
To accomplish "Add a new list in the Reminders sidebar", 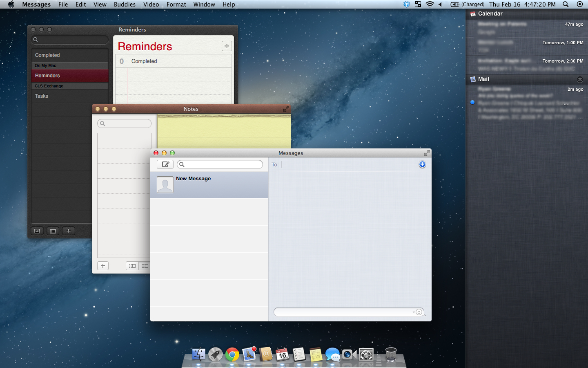I will pos(69,231).
